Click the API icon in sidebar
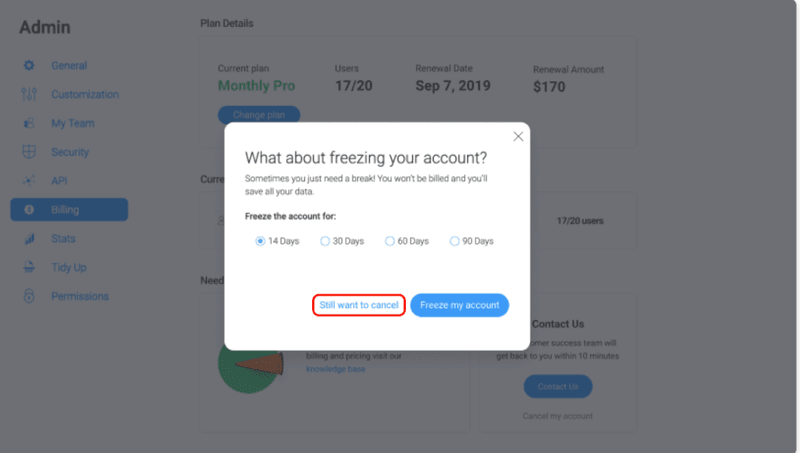This screenshot has height=453, width=800. tap(29, 181)
